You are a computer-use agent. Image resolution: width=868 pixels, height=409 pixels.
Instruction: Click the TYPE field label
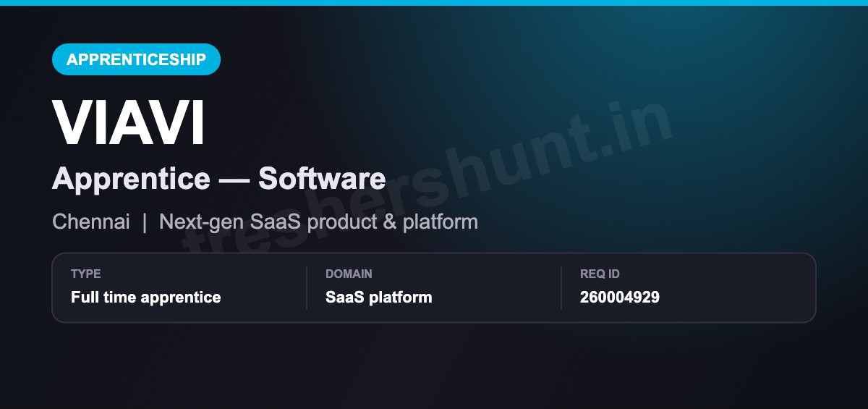pos(86,274)
